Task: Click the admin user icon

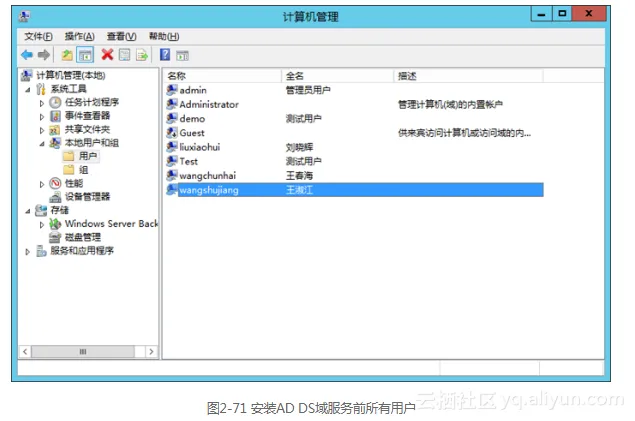Action: pyautogui.click(x=172, y=89)
